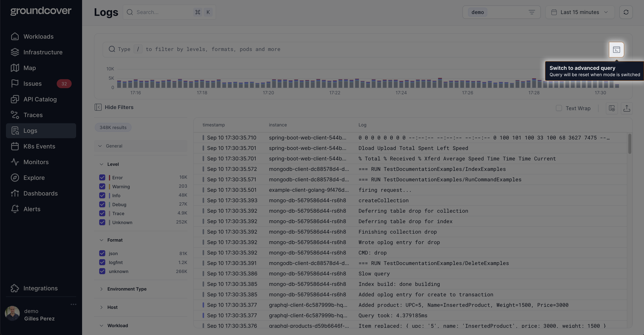This screenshot has width=644, height=335.
Task: Click the Hide Filters panel icon
Action: pyautogui.click(x=98, y=107)
